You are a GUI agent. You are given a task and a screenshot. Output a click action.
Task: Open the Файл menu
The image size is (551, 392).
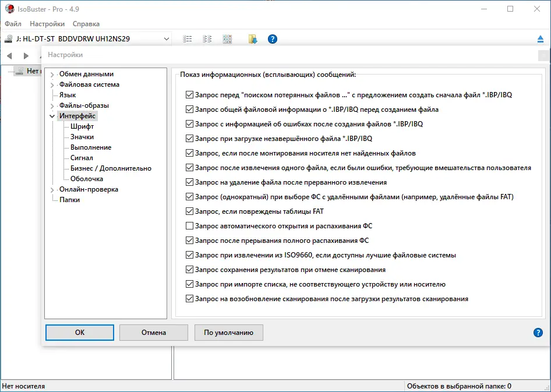(13, 24)
